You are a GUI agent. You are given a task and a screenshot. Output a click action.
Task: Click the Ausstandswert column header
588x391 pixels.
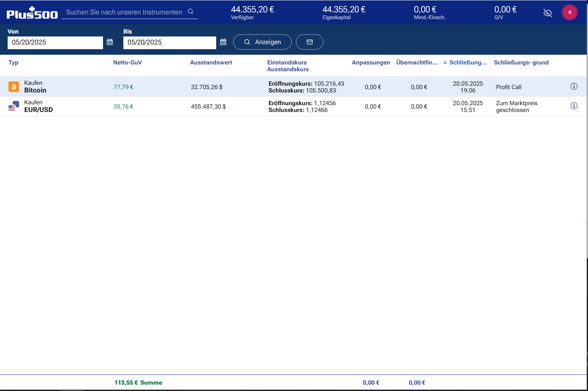tap(211, 62)
